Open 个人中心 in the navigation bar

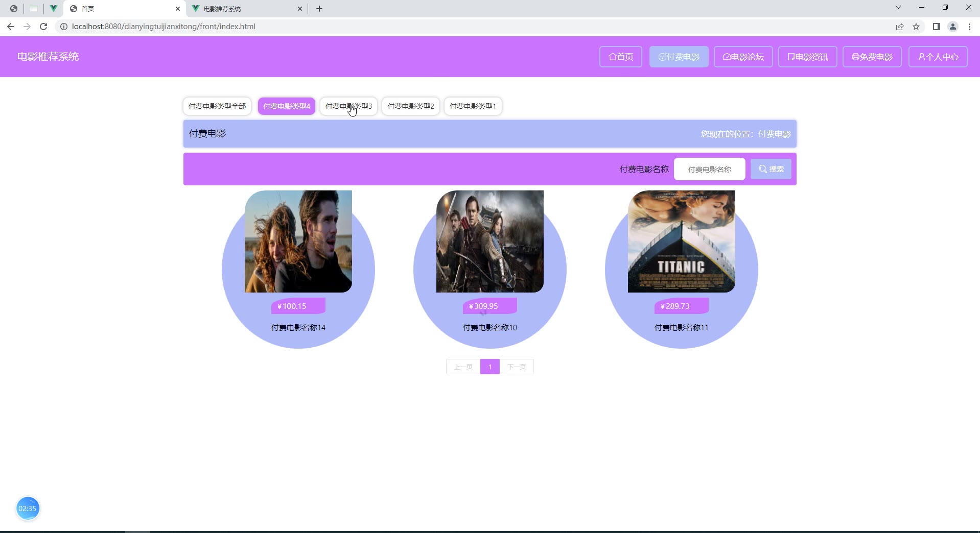click(x=938, y=57)
